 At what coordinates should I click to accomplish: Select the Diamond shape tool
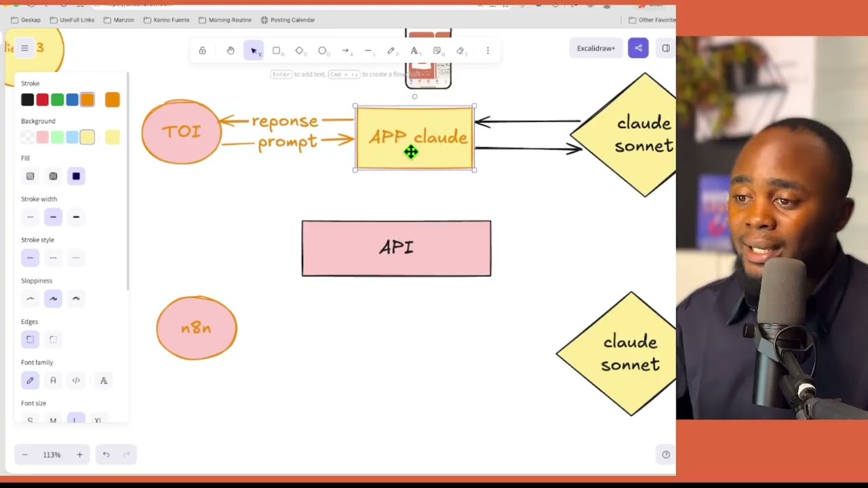pos(300,50)
